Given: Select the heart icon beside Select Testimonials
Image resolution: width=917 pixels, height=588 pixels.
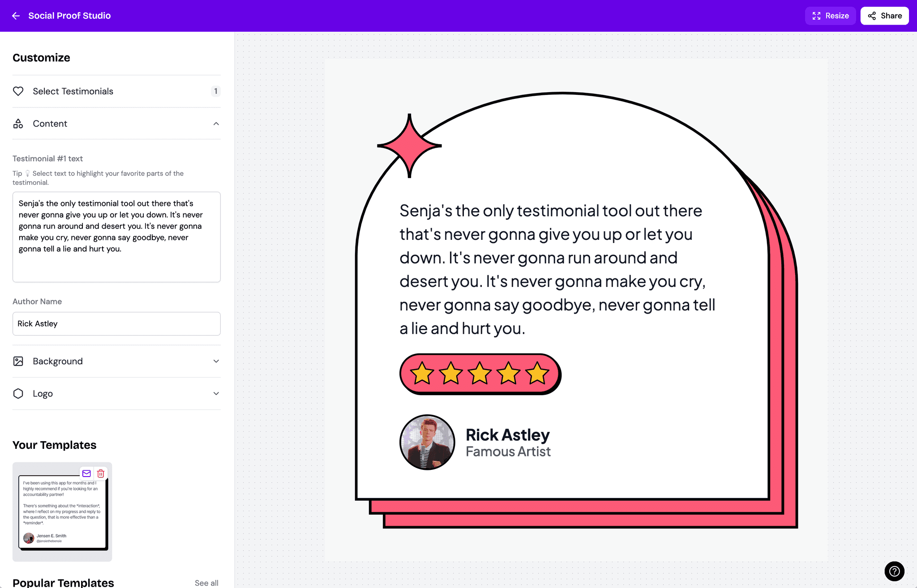Looking at the screenshot, I should [x=18, y=91].
